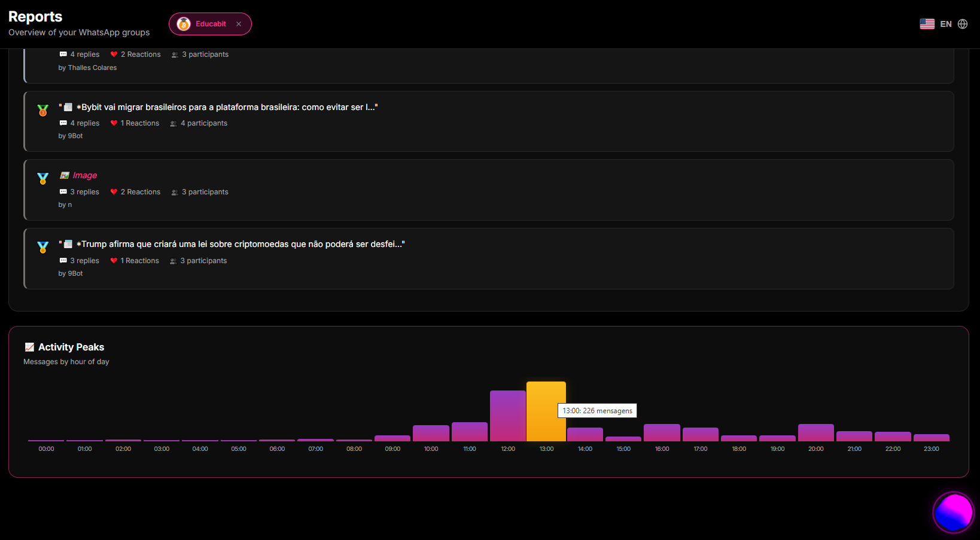Click 'by 9Bot' under Trump post
Image resolution: width=980 pixels, height=540 pixels.
tap(71, 273)
